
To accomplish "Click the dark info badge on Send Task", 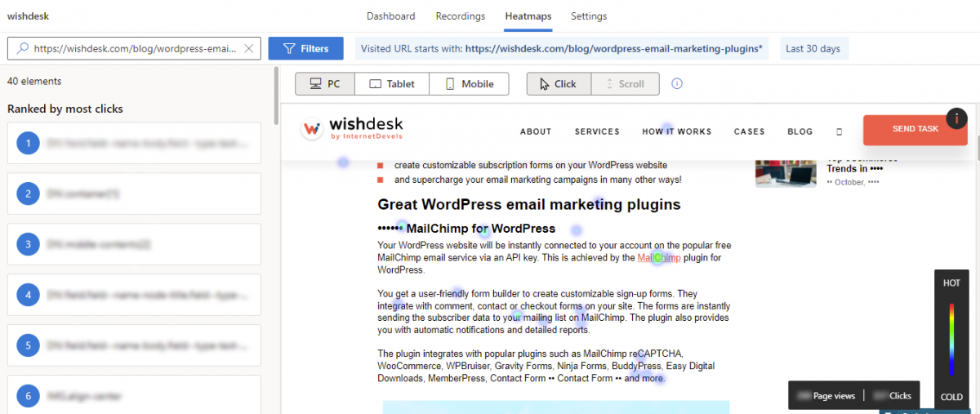I will tap(956, 118).
